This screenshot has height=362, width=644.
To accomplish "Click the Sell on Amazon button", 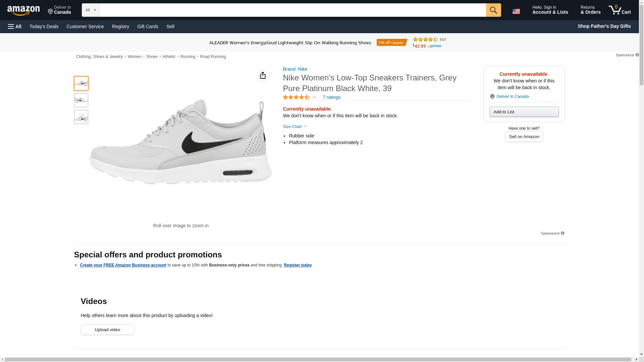I will point(524,137).
